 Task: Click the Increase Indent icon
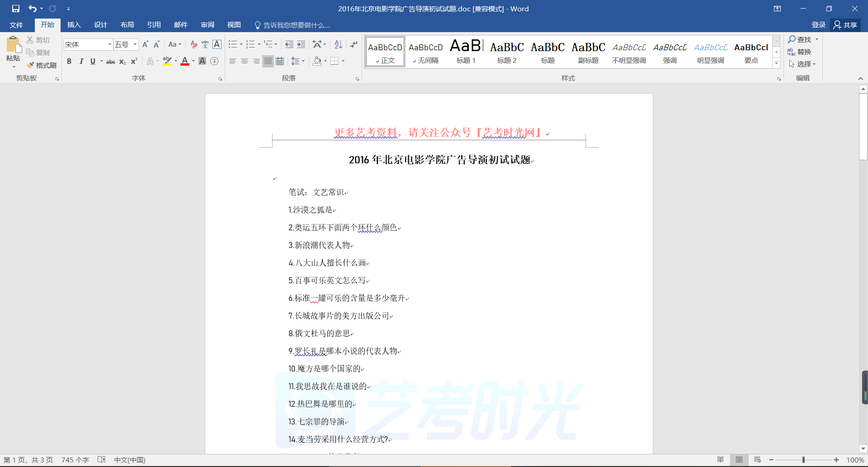click(301, 44)
